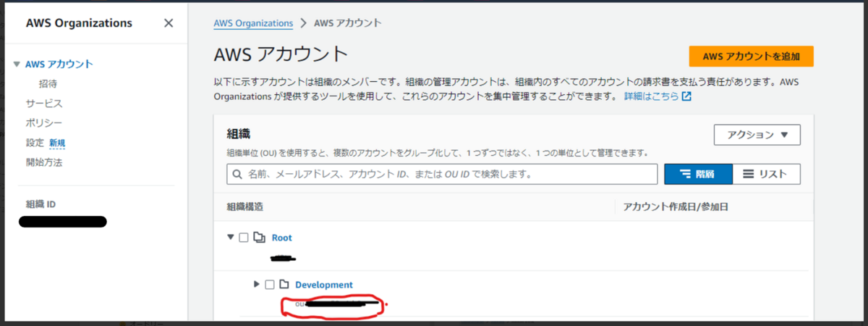Go to サービス in the sidebar

(44, 104)
